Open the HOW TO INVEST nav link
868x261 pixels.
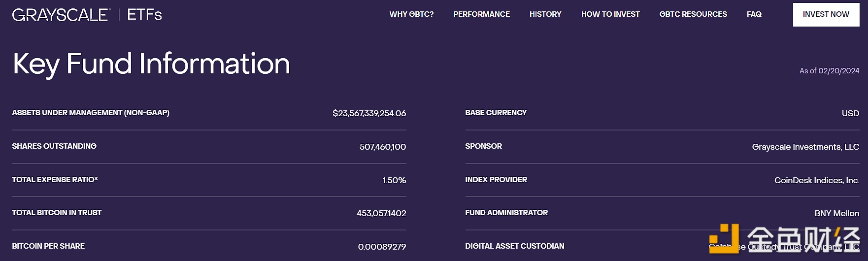tap(610, 14)
